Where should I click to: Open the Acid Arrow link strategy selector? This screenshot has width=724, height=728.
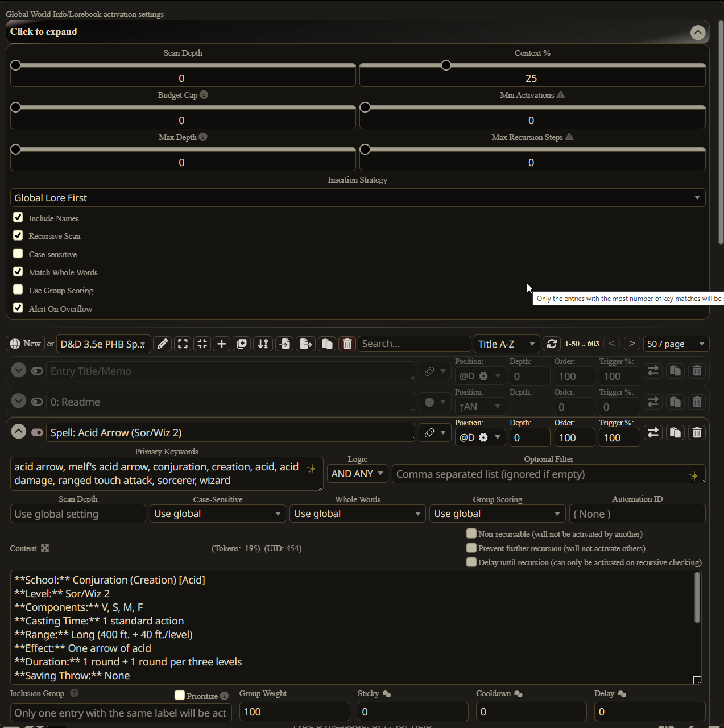[x=435, y=433]
